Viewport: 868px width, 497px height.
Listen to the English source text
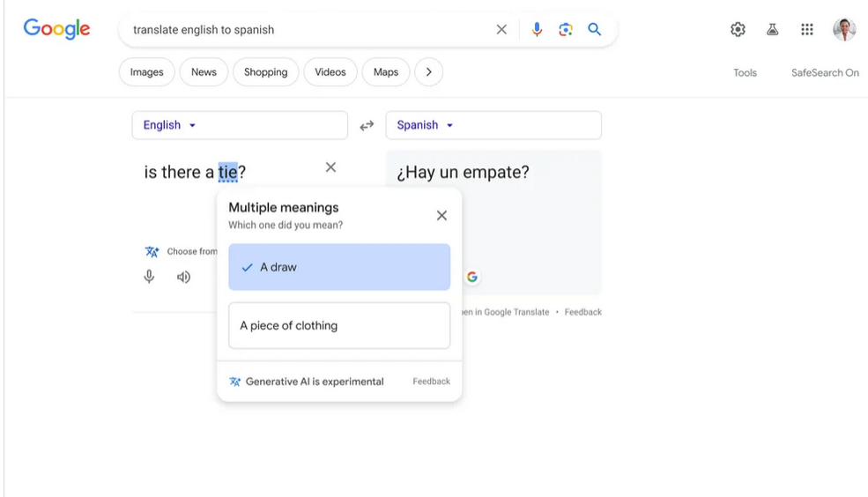[183, 277]
